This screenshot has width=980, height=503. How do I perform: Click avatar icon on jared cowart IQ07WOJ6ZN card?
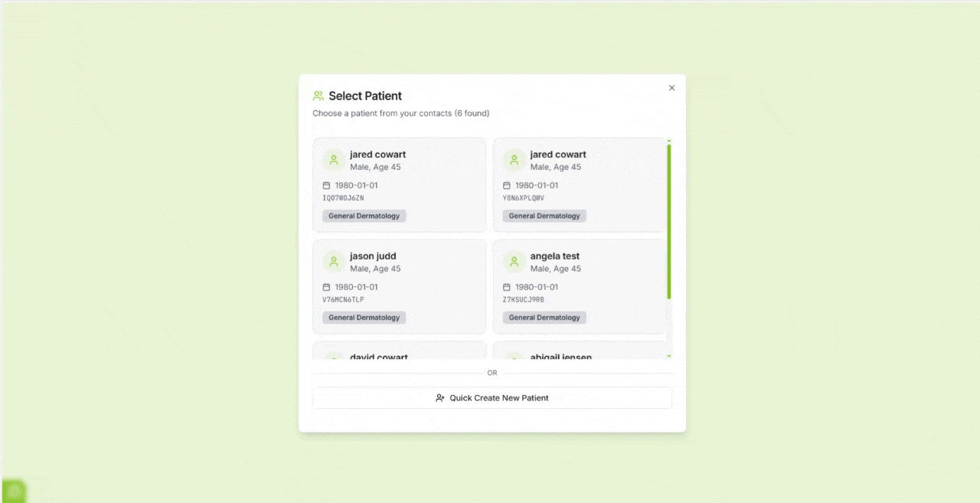click(x=334, y=160)
